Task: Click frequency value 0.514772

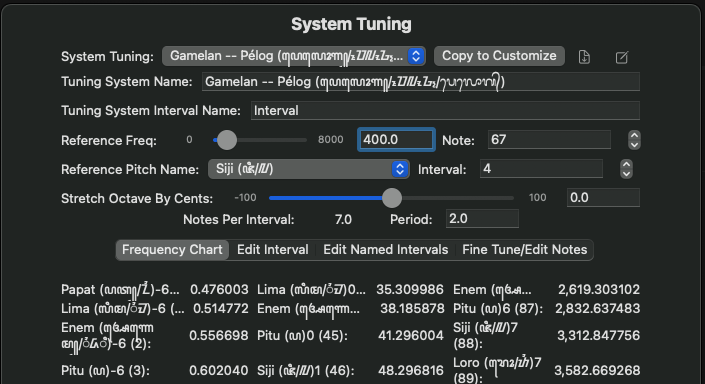Action: tap(220, 308)
